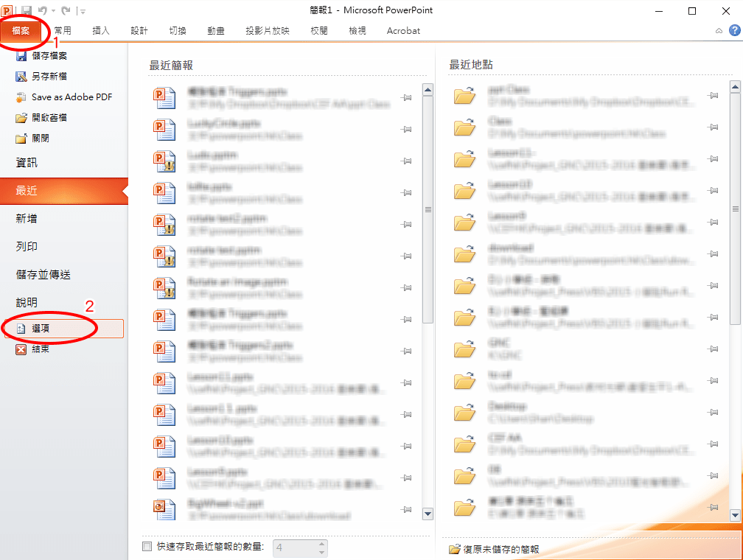Image resolution: width=743 pixels, height=560 pixels.
Task: Switch to the 常用 ribbon tab
Action: tap(63, 31)
